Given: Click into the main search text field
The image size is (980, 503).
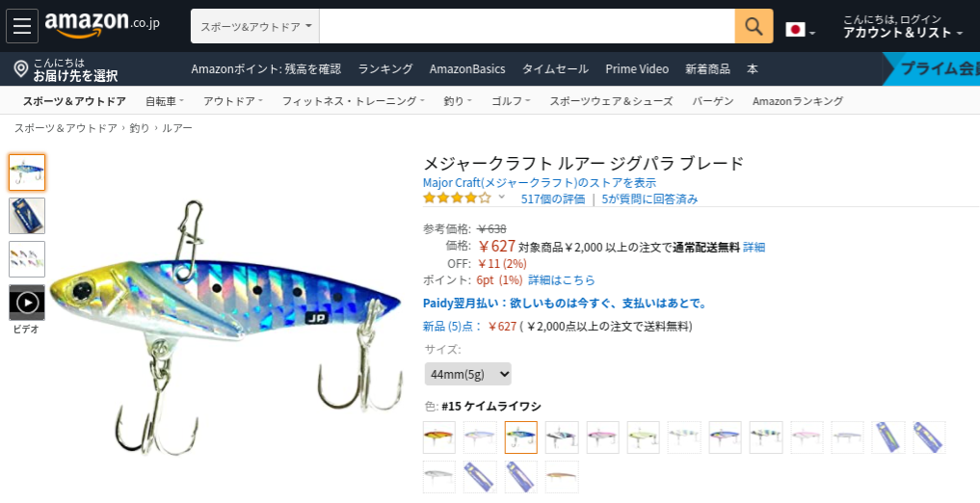Looking at the screenshot, I should point(527,26).
